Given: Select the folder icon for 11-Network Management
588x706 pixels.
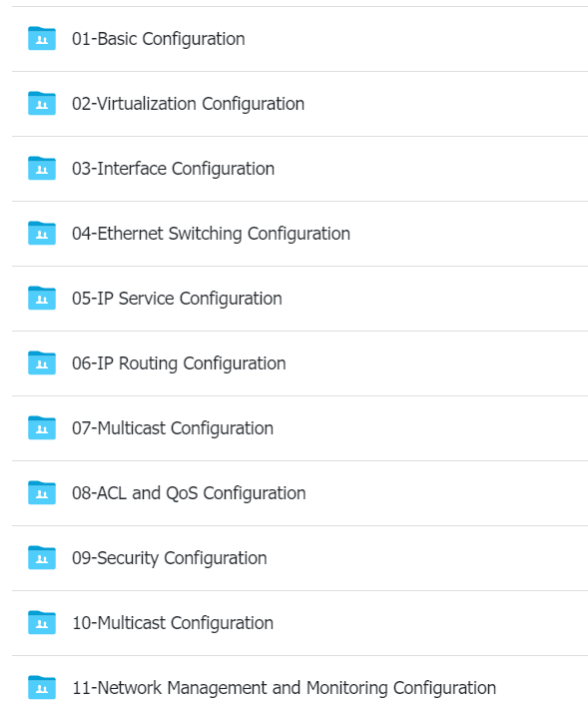Looking at the screenshot, I should point(41,687).
